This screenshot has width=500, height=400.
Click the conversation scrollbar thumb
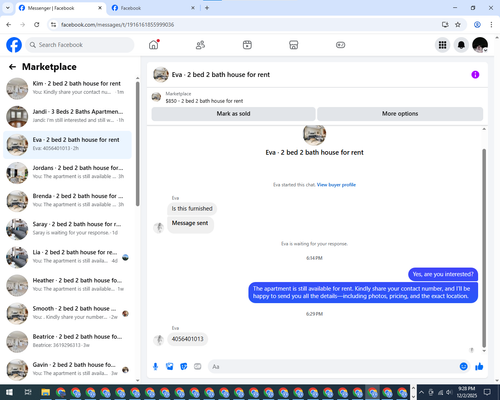484,248
